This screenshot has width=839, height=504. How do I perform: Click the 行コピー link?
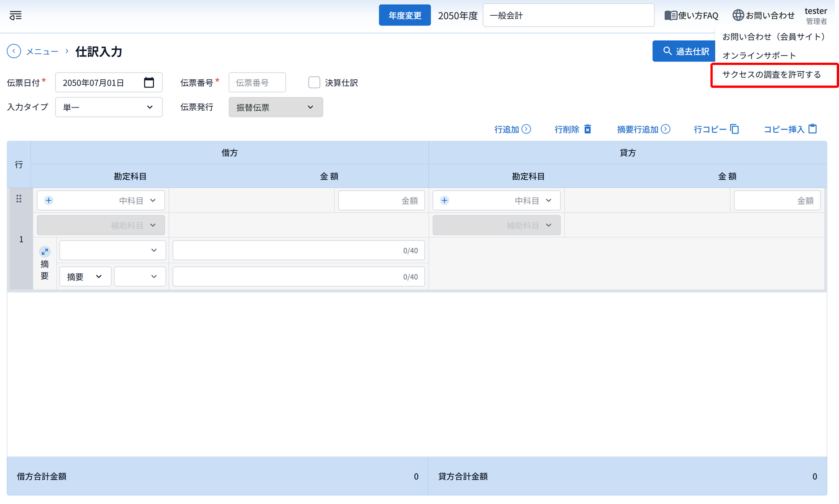716,129
